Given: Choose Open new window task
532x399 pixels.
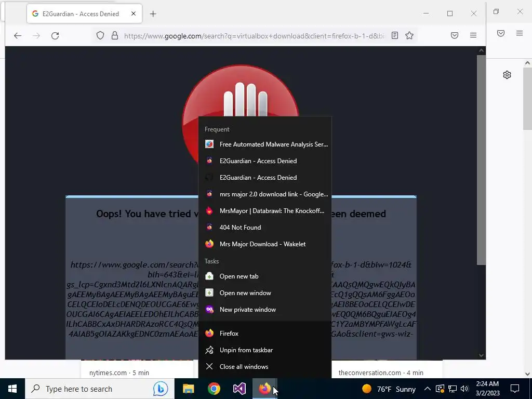Looking at the screenshot, I should coord(265,293).
